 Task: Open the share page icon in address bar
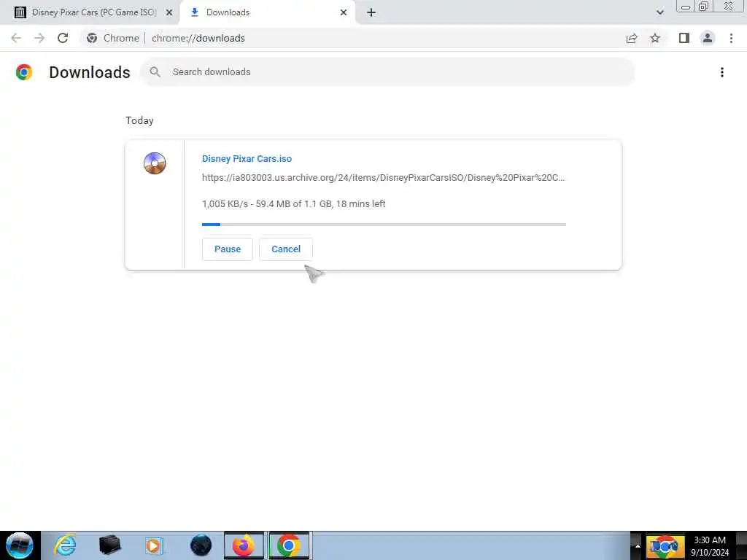tap(632, 38)
